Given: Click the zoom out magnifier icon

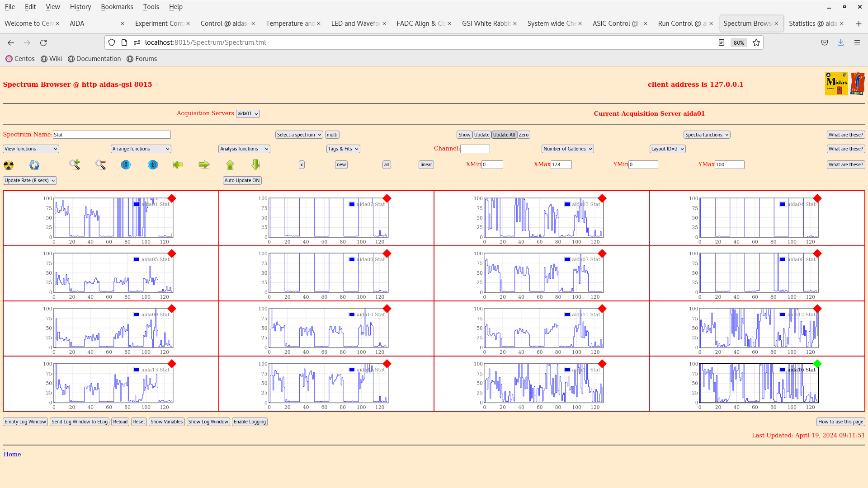Looking at the screenshot, I should pyautogui.click(x=100, y=164).
